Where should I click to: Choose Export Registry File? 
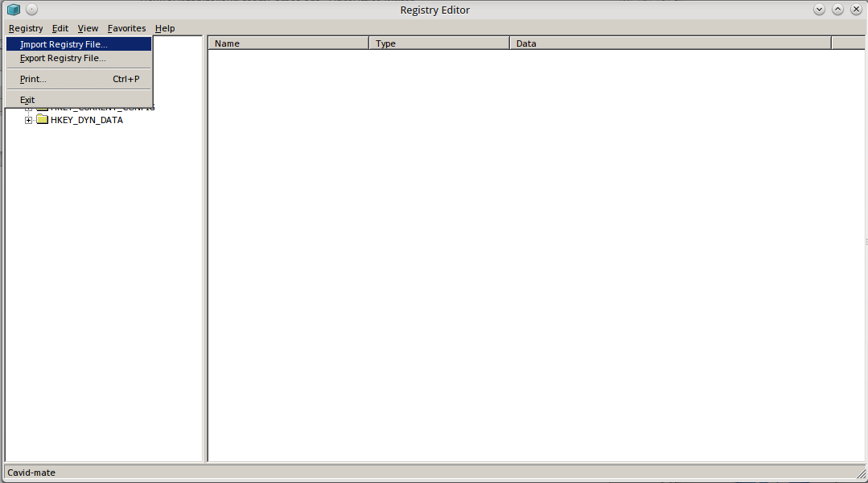click(79, 58)
